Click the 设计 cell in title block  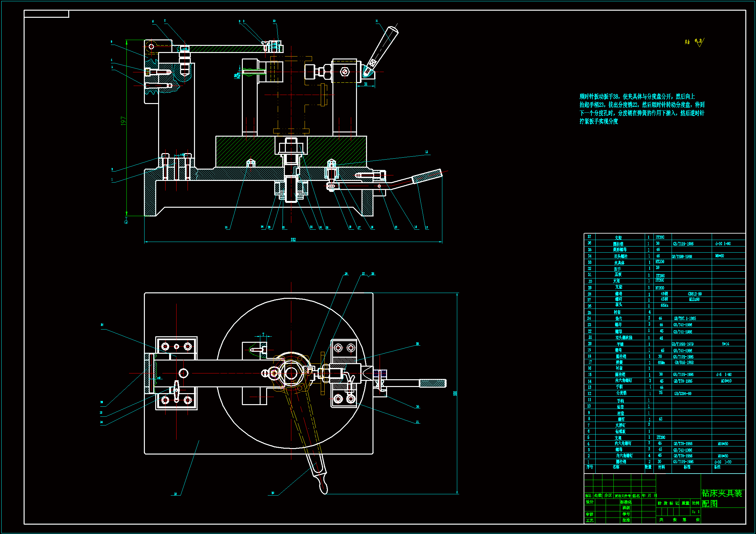click(589, 502)
